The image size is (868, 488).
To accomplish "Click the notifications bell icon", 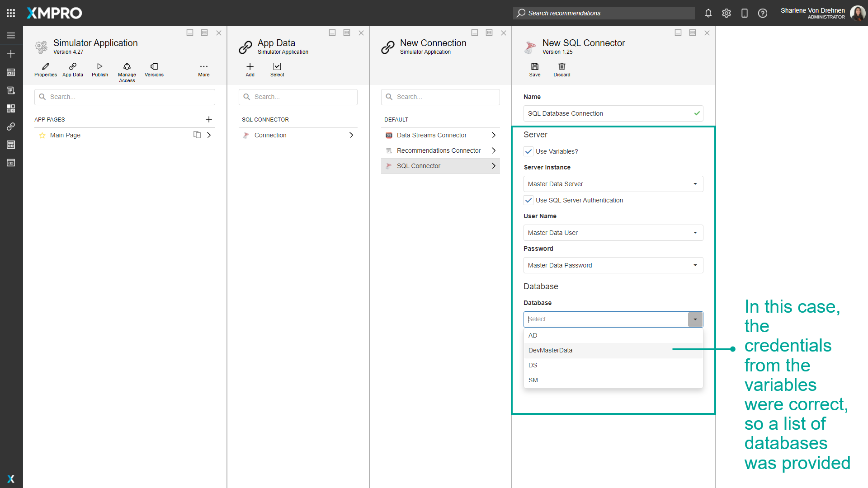I will tap(708, 13).
